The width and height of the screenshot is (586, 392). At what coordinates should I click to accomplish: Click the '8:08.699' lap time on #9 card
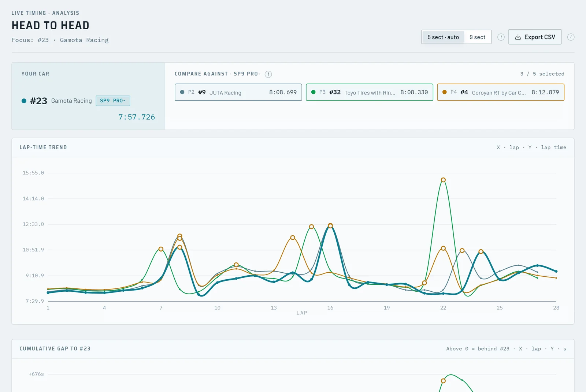[283, 92]
